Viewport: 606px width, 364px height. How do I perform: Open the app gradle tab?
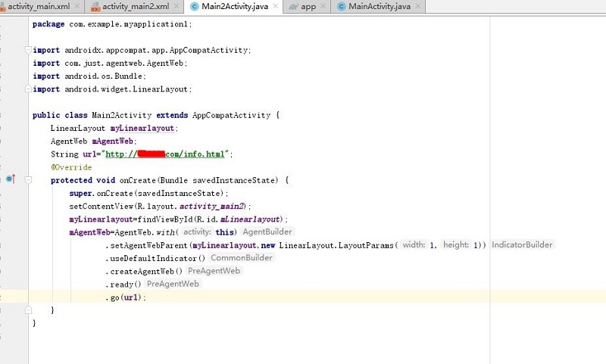pyautogui.click(x=308, y=7)
